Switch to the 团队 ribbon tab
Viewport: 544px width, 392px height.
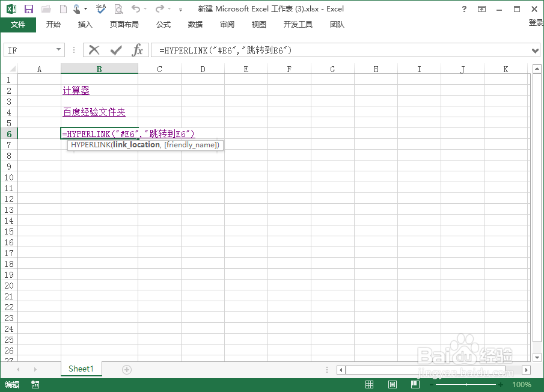337,24
